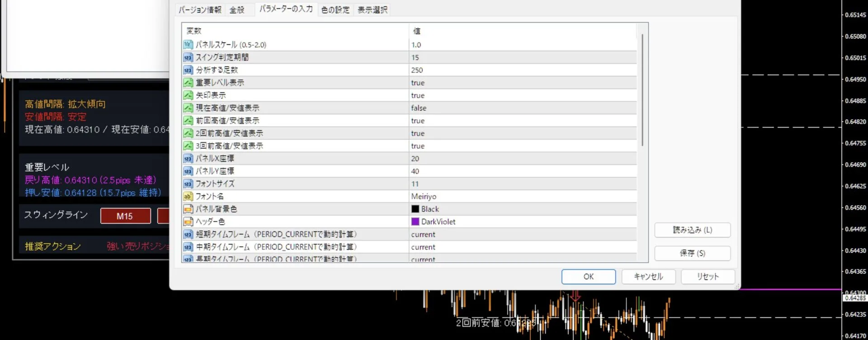The height and width of the screenshot is (340, 868).
Task: Toggle the 前回高値/安値表示 true value
Action: (418, 121)
